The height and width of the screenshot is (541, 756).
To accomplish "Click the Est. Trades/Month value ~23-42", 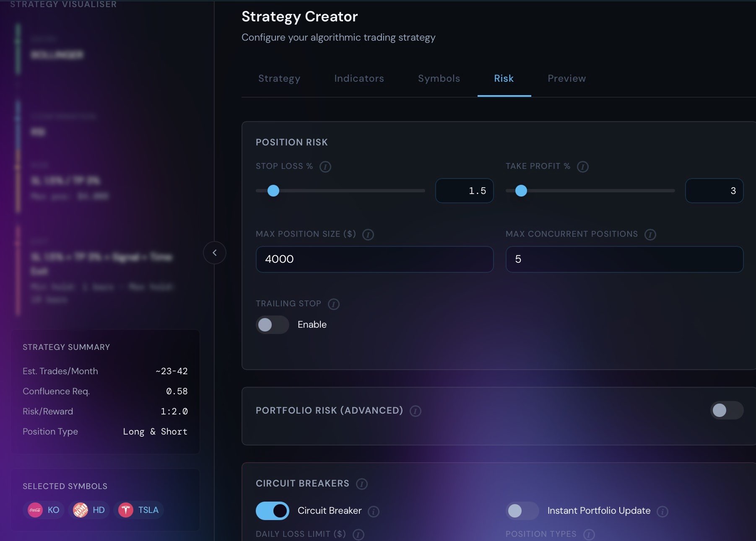I will (171, 371).
